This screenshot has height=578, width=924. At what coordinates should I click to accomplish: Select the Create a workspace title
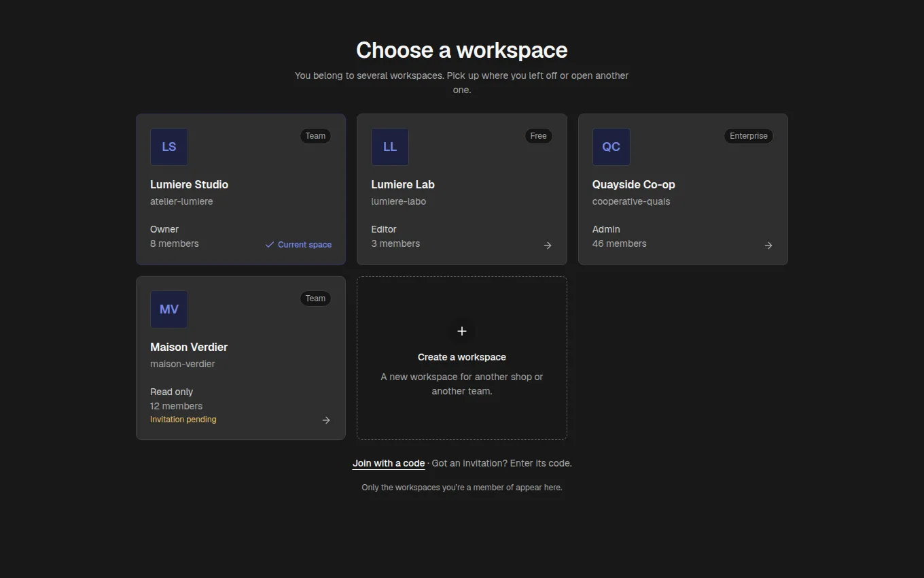click(x=462, y=357)
